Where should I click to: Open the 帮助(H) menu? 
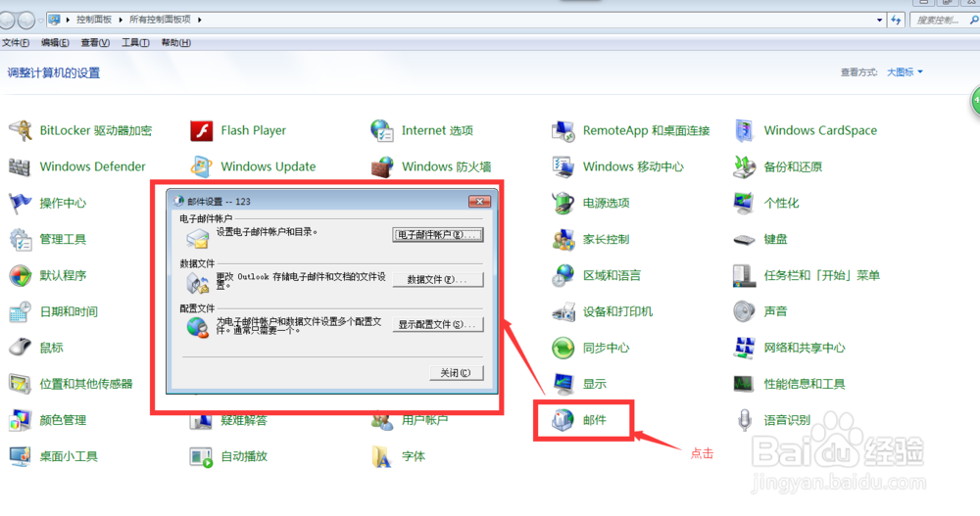click(175, 42)
